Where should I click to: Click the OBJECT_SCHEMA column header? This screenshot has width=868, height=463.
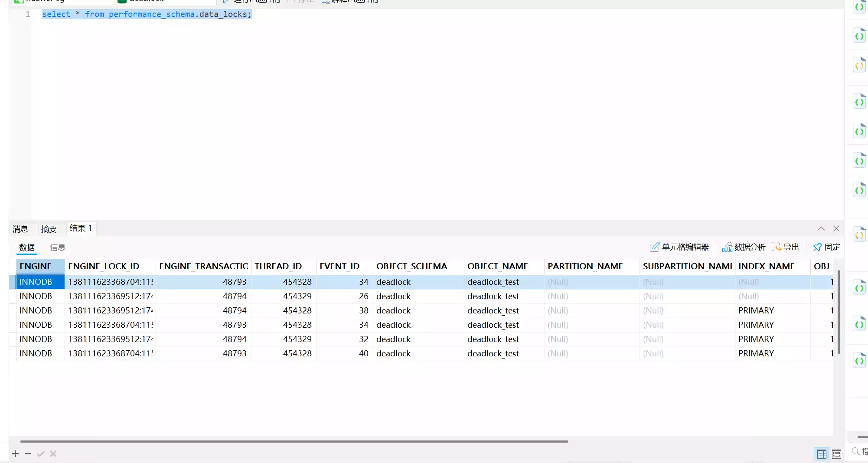pyautogui.click(x=411, y=266)
